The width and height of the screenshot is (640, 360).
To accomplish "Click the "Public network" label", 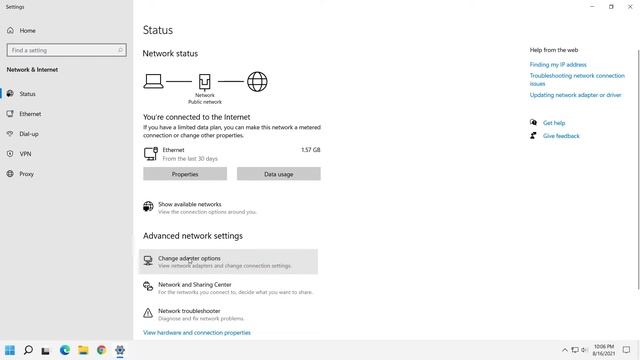I will pyautogui.click(x=205, y=102).
